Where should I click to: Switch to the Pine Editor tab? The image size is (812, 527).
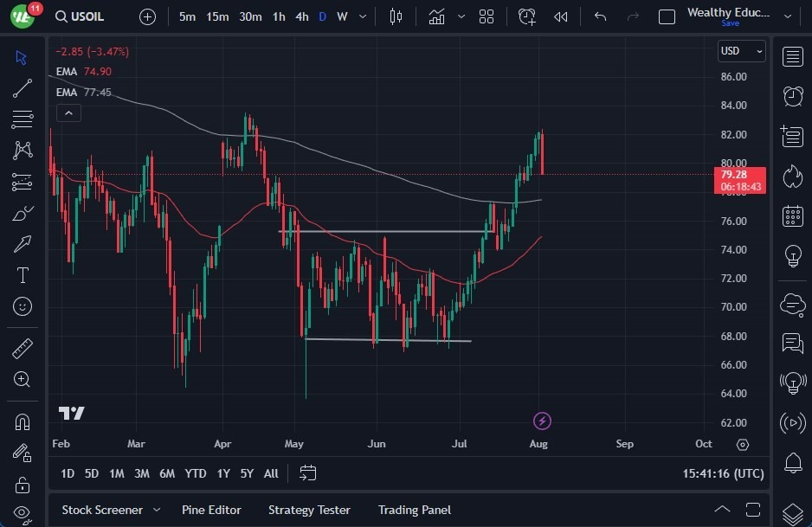click(x=211, y=510)
